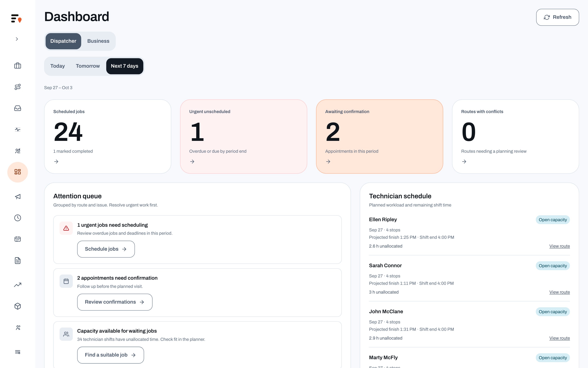Open the briefcase jobs icon in sidebar
This screenshot has height=368, width=588.
[x=18, y=65]
